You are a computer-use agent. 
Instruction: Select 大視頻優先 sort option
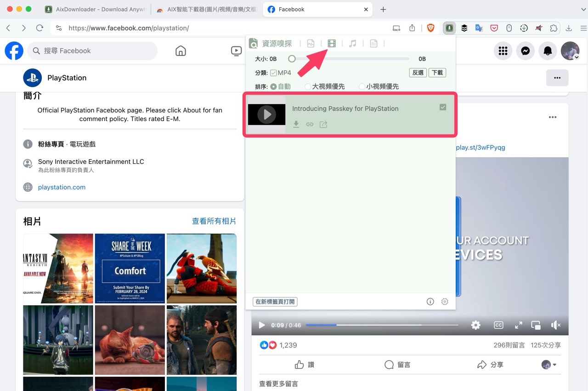(308, 86)
